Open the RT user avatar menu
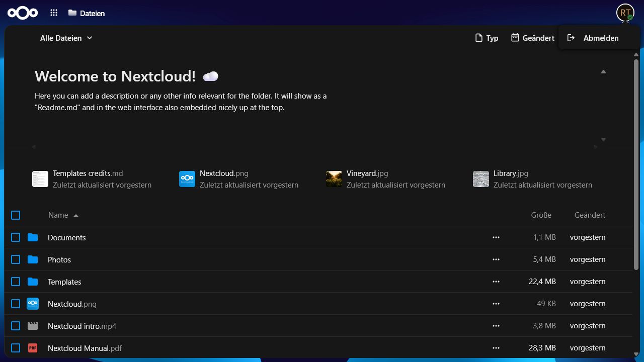This screenshot has width=644, height=362. click(625, 13)
